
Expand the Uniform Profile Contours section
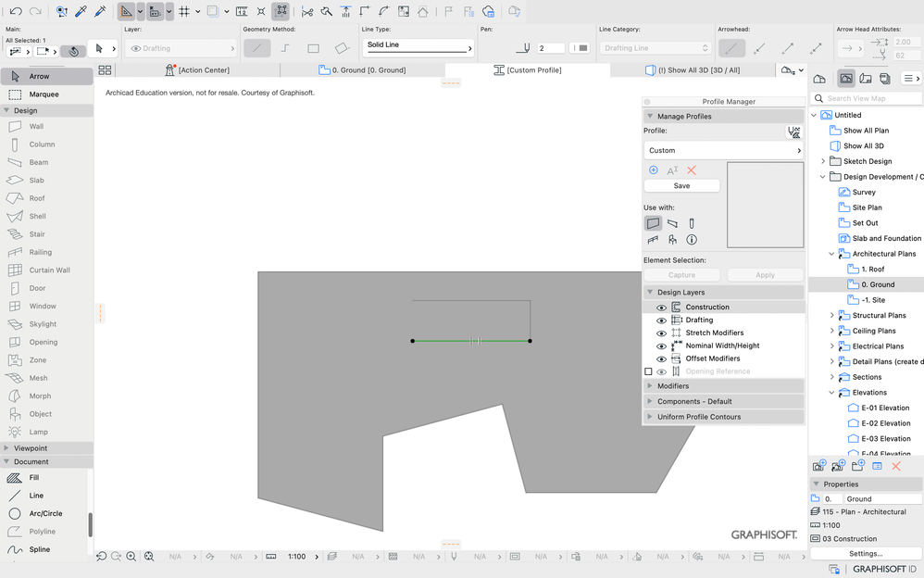698,417
